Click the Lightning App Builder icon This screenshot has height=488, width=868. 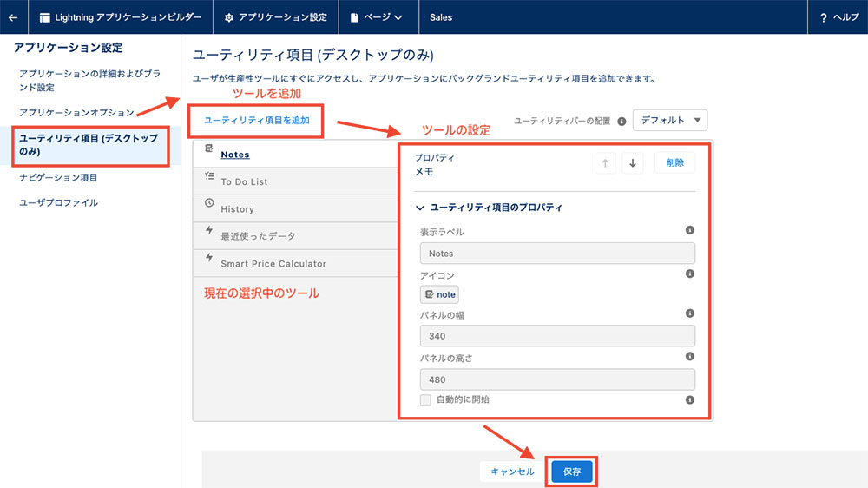(45, 17)
